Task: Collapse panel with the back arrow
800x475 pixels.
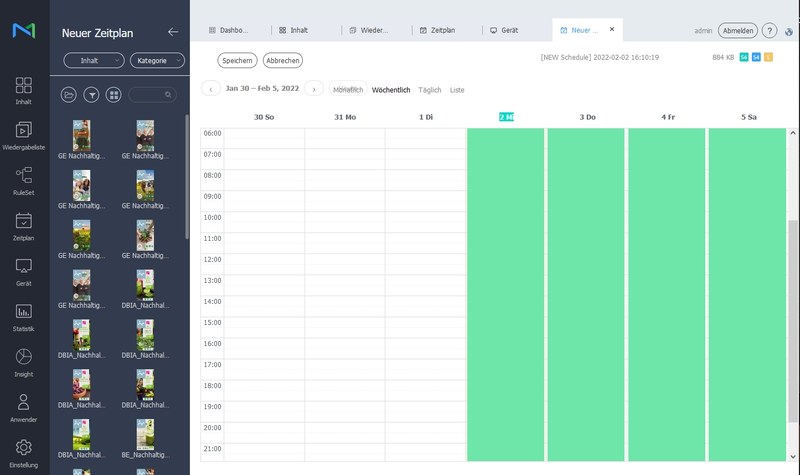Action: [173, 32]
